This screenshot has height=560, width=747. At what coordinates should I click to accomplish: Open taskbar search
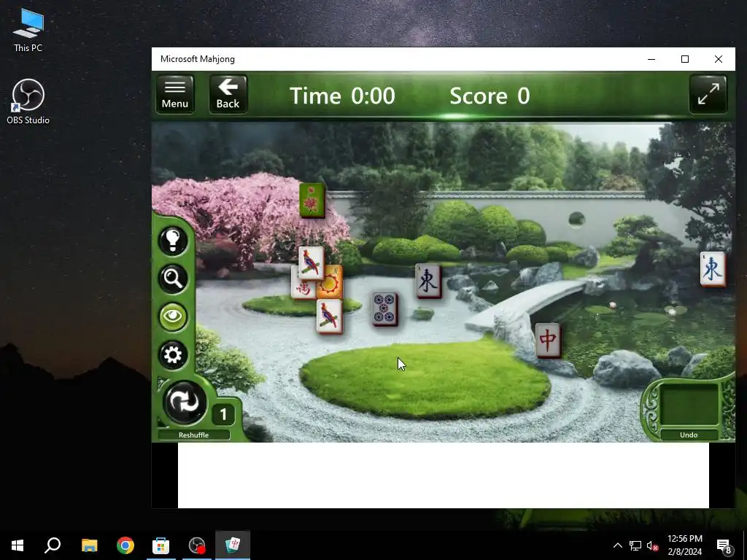(x=53, y=545)
